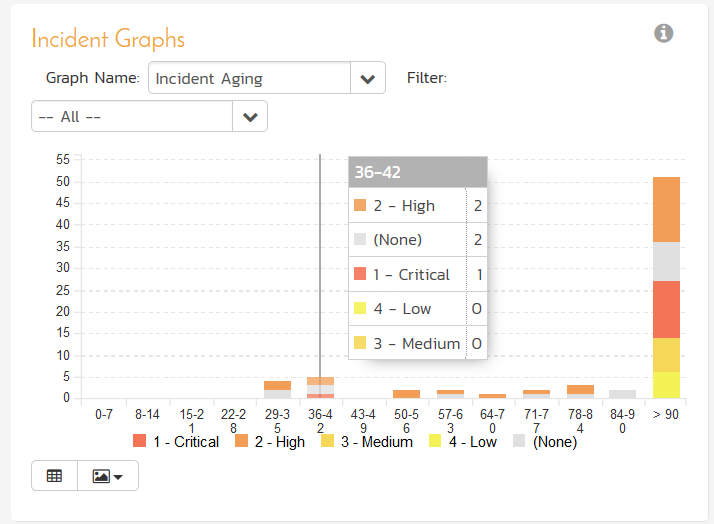Open the export graph image menu
Viewport: 714px width, 524px height.
tap(108, 476)
